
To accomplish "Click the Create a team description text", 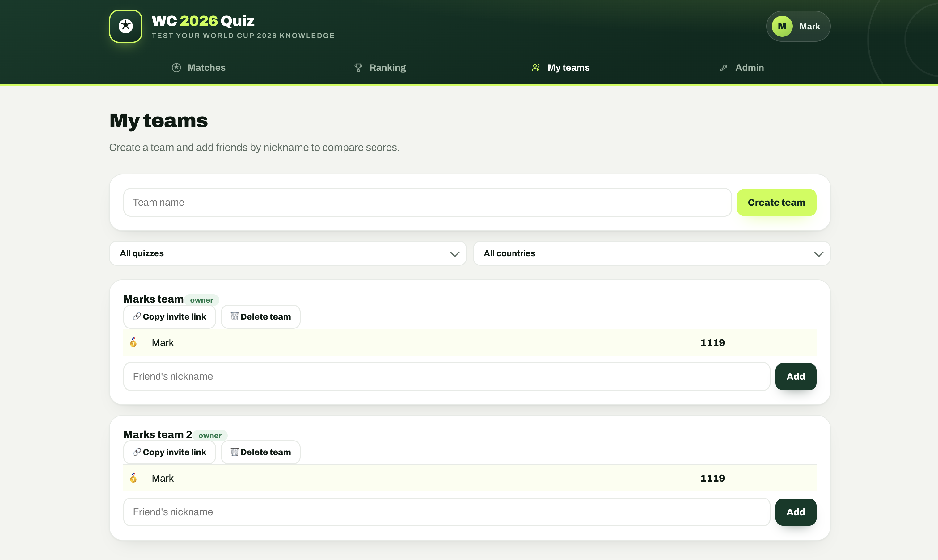I will [254, 147].
